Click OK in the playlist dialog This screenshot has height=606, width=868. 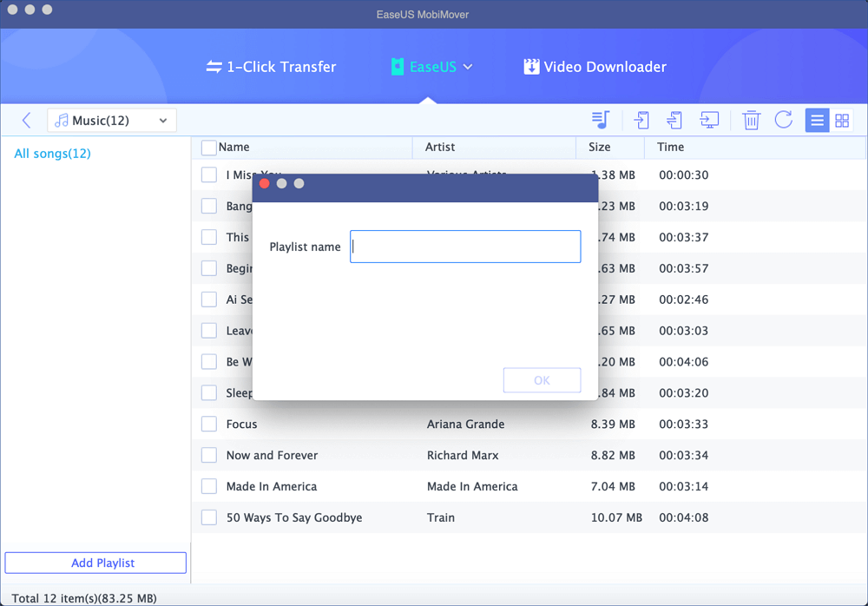(x=542, y=380)
